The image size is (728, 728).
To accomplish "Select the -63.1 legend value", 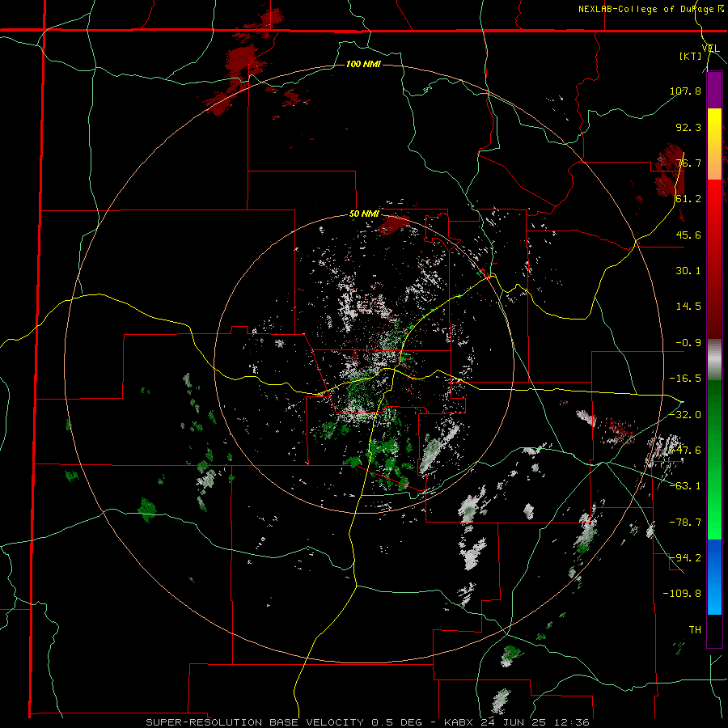I will tap(685, 486).
